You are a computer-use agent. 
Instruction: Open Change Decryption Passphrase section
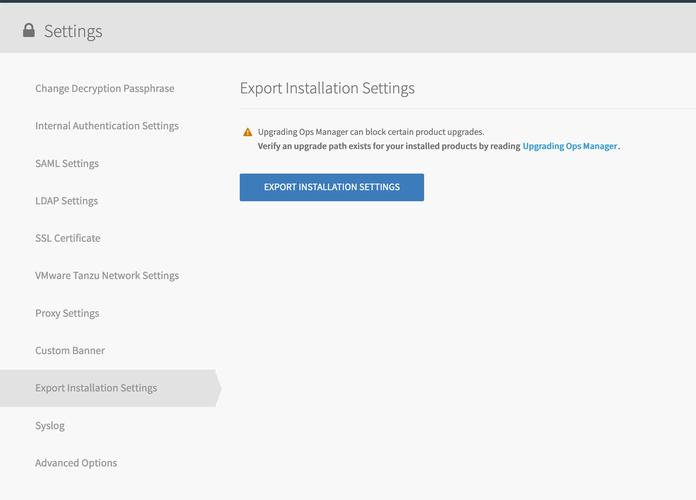click(x=104, y=89)
